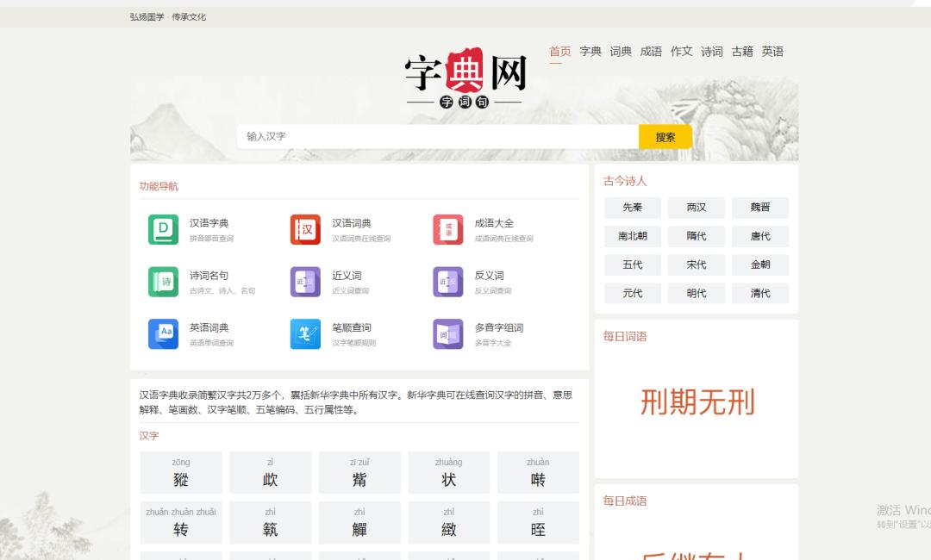
Task: Go to the 作文 navigation tab
Action: (681, 52)
